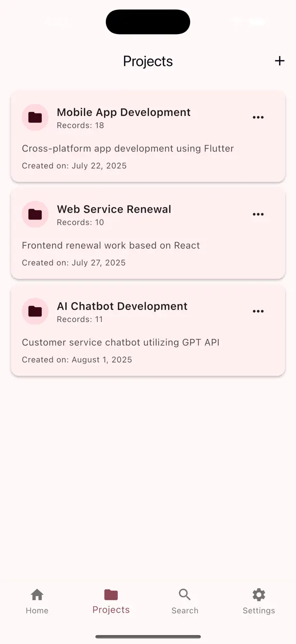Open the overflow menu for Mobile App Development
This screenshot has width=296, height=644.
258,117
